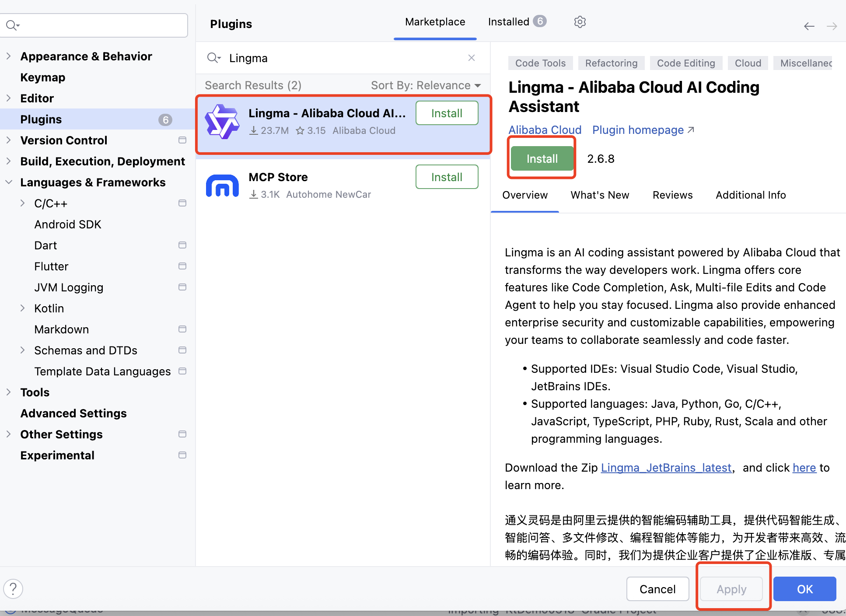
Task: Install the MCP Store plugin
Action: pyautogui.click(x=446, y=177)
